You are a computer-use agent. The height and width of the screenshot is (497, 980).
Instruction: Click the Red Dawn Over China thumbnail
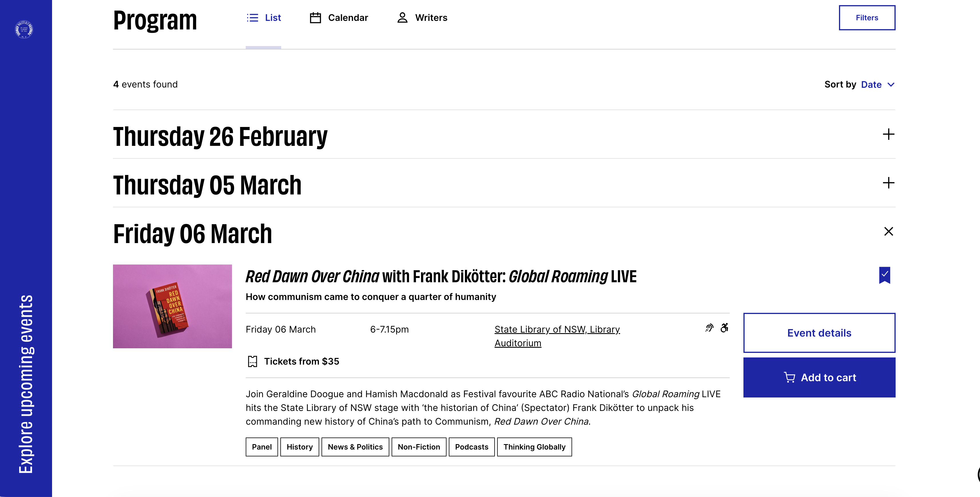[172, 307]
